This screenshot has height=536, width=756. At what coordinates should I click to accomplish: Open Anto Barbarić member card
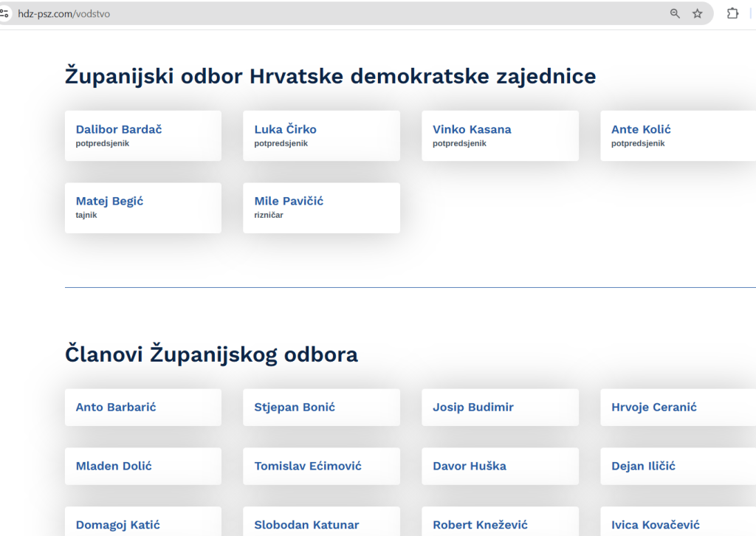pyautogui.click(x=143, y=408)
